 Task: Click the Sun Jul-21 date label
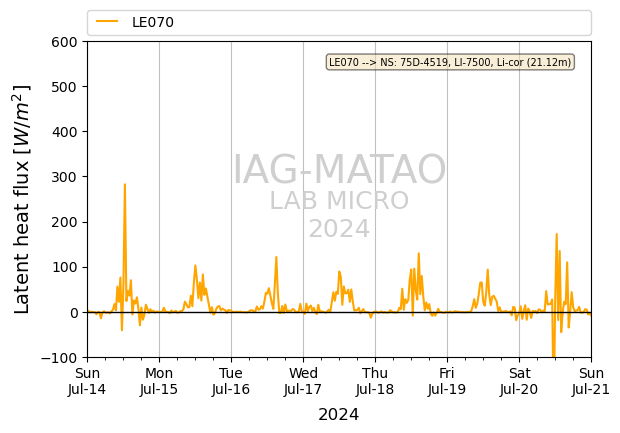591,381
